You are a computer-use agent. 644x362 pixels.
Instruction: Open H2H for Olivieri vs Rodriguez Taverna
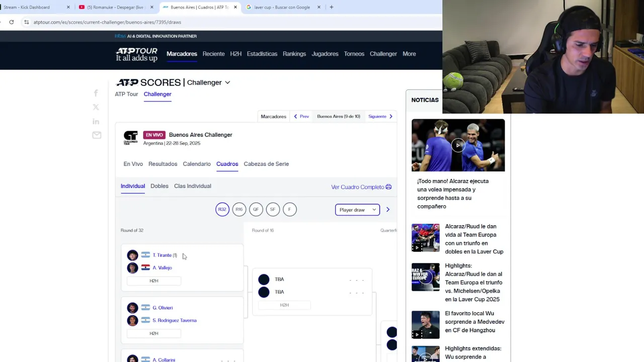[x=154, y=333]
